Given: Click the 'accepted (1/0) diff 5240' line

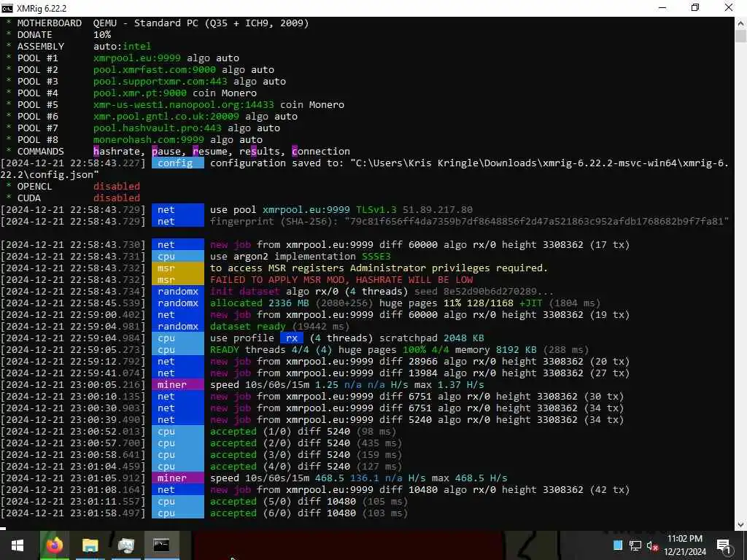Looking at the screenshot, I should click(x=303, y=432).
